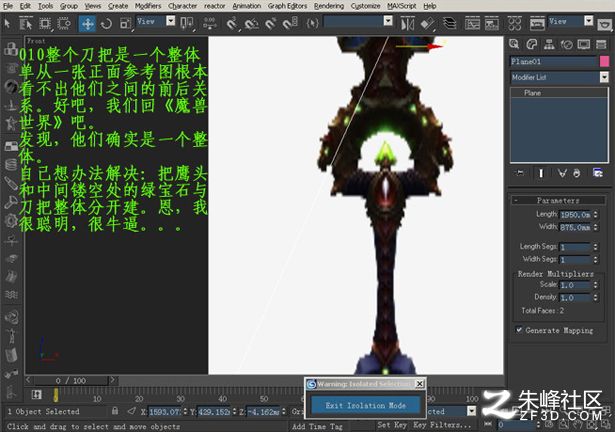Click the Remove Modifier trash icon
Screen dimensions: 615x432
(577, 173)
